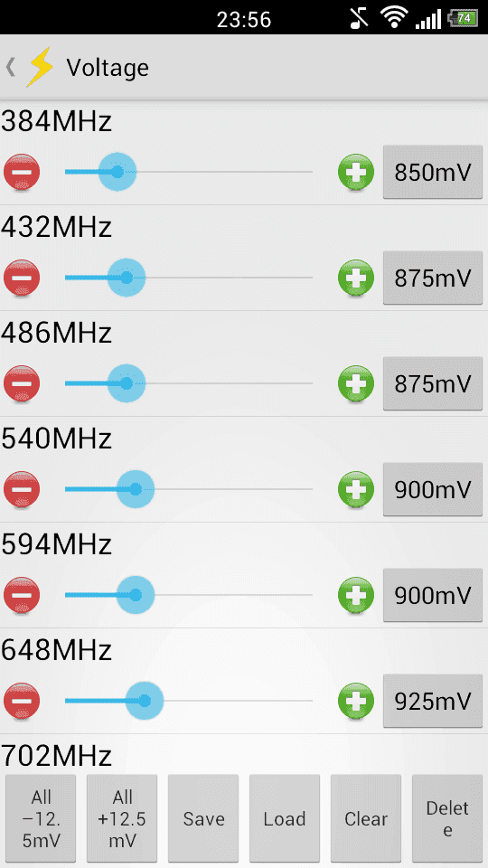The width and height of the screenshot is (488, 868).
Task: Tap the green plus icon for 648MHz
Action: click(356, 701)
